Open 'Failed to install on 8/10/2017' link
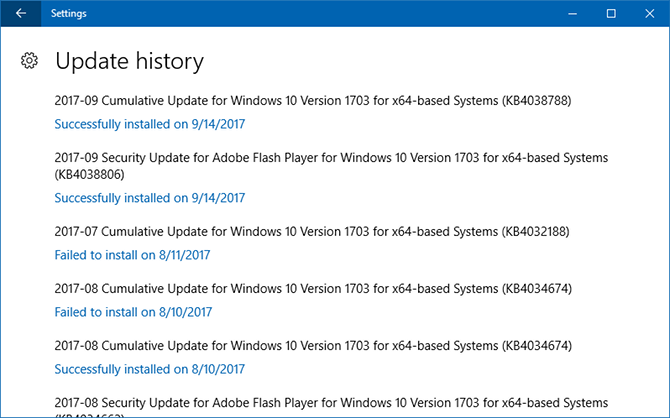The height and width of the screenshot is (418, 670). (132, 312)
